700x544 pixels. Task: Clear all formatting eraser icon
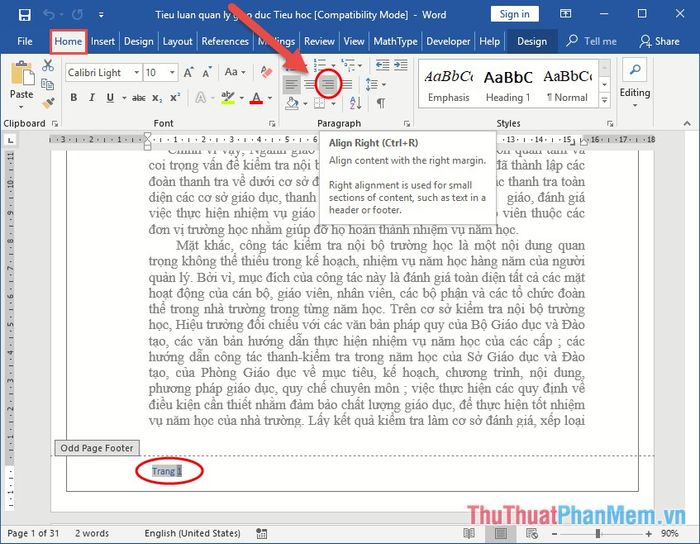[x=266, y=72]
